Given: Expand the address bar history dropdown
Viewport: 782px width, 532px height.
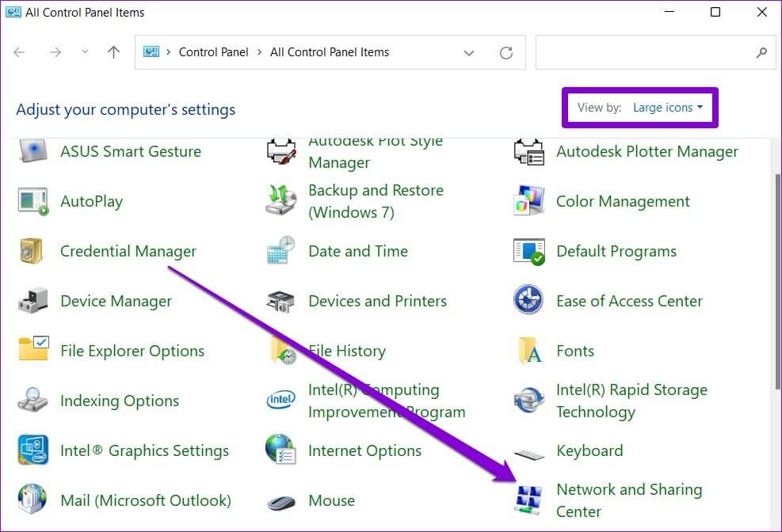Looking at the screenshot, I should [x=469, y=53].
